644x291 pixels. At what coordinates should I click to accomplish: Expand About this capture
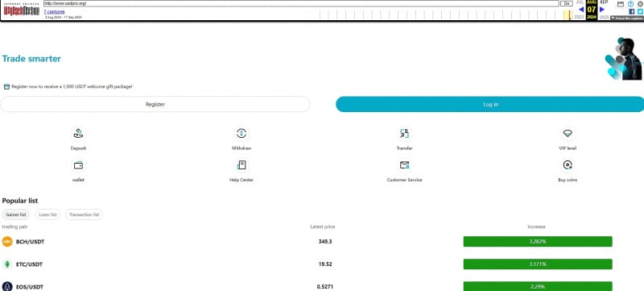(627, 18)
